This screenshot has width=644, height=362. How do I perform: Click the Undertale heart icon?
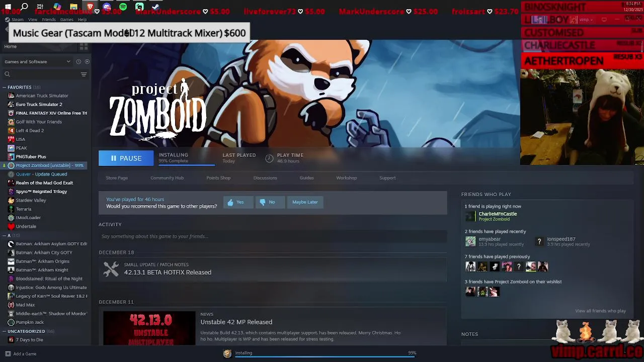[11, 226]
